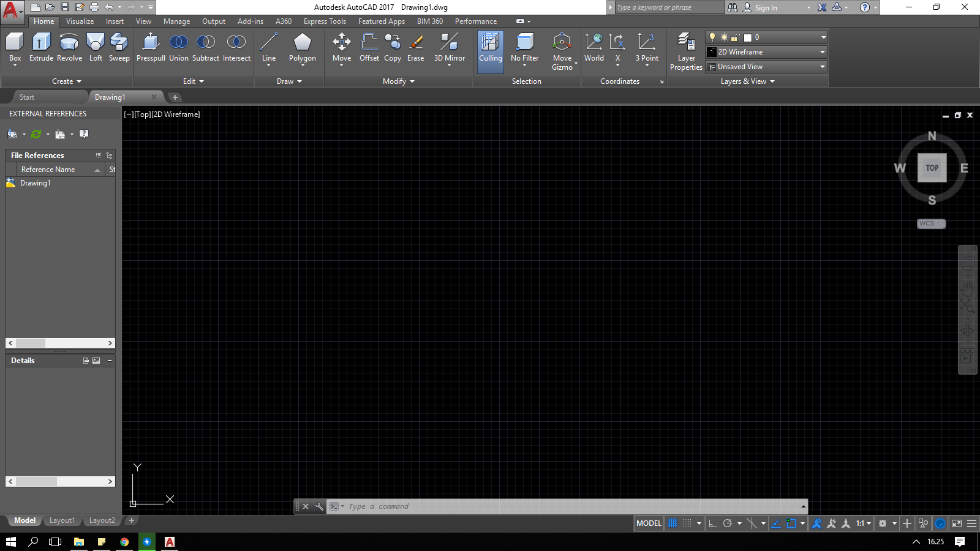
Task: Choose the Revolve tool
Action: pyautogui.click(x=69, y=48)
